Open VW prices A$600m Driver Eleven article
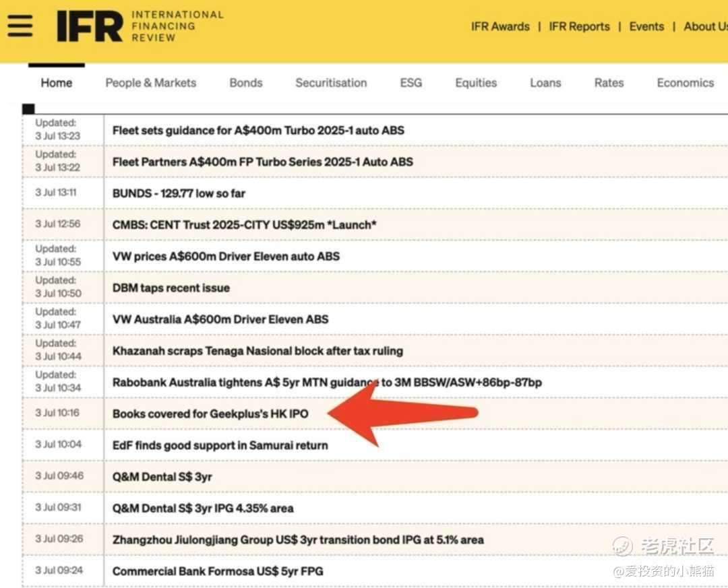Image resolution: width=728 pixels, height=588 pixels. (226, 257)
